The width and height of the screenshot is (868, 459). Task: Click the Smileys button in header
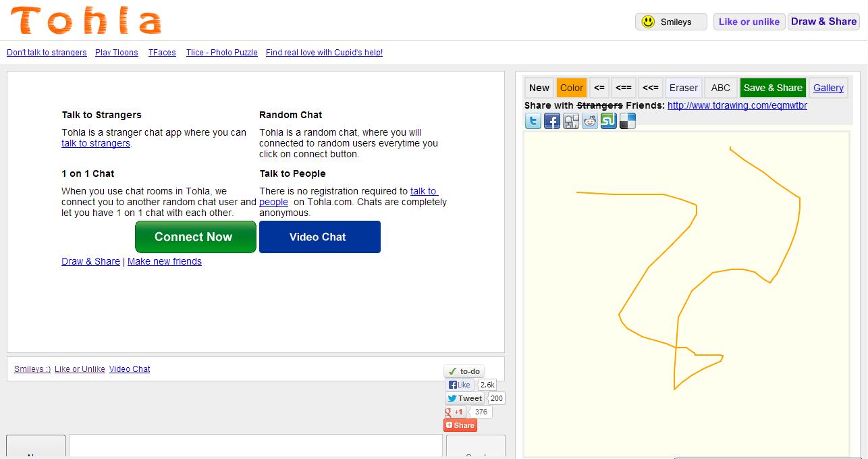pyautogui.click(x=671, y=22)
